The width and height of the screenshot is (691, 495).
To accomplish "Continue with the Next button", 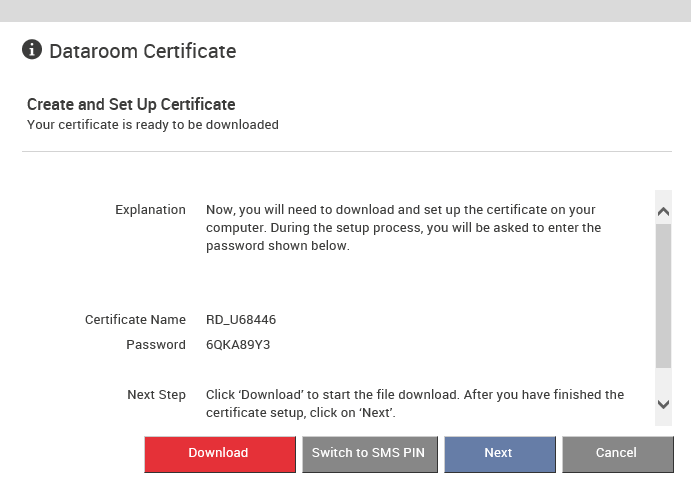I will (x=500, y=454).
